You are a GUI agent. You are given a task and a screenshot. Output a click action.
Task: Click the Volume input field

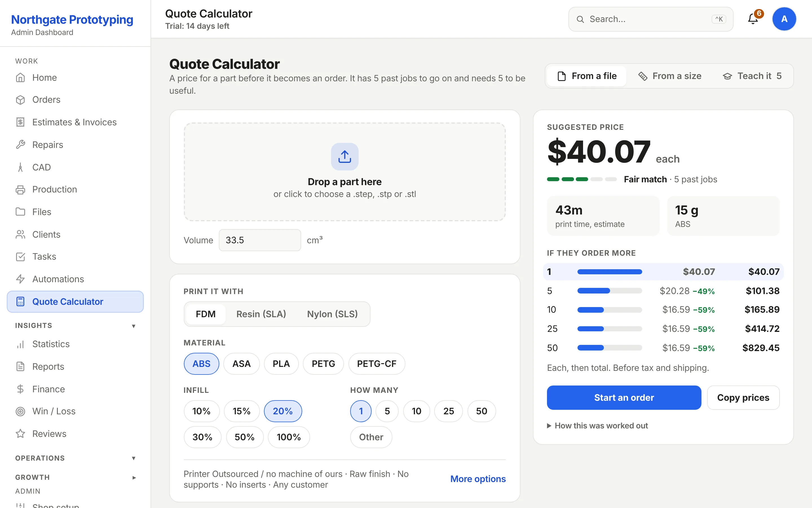point(260,240)
